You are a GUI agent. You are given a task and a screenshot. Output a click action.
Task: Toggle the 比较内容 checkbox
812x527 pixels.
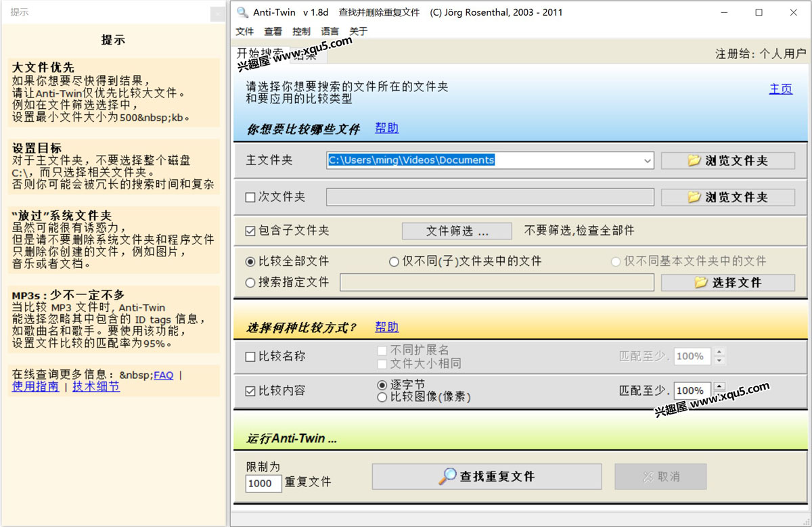coord(250,390)
